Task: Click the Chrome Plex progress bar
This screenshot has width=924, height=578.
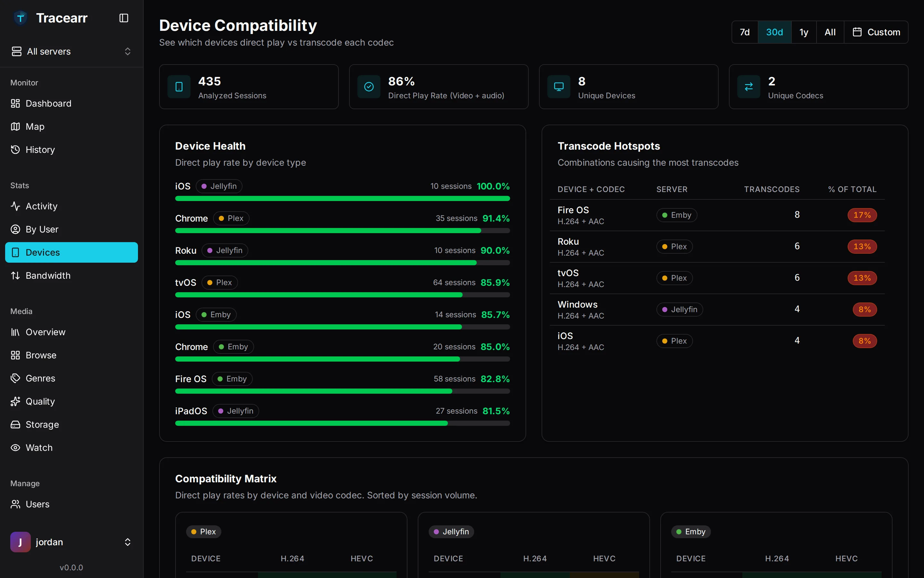Action: (x=343, y=231)
